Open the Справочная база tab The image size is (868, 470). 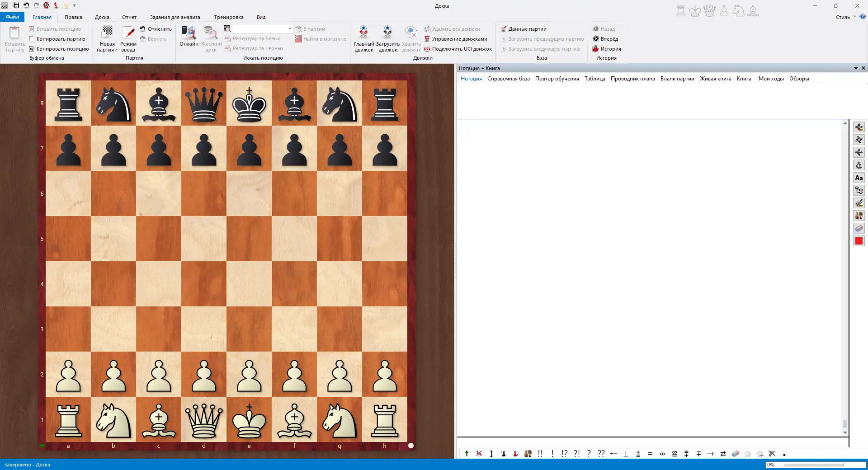point(508,79)
